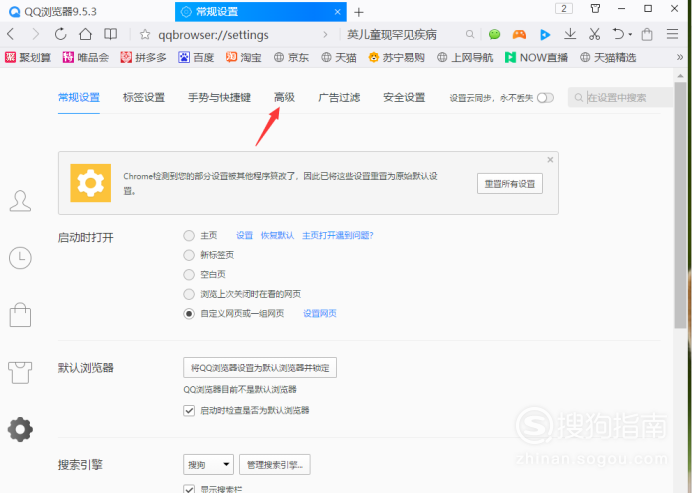Open a new tab with plus
Viewport: 692px width, 493px height.
pyautogui.click(x=359, y=12)
